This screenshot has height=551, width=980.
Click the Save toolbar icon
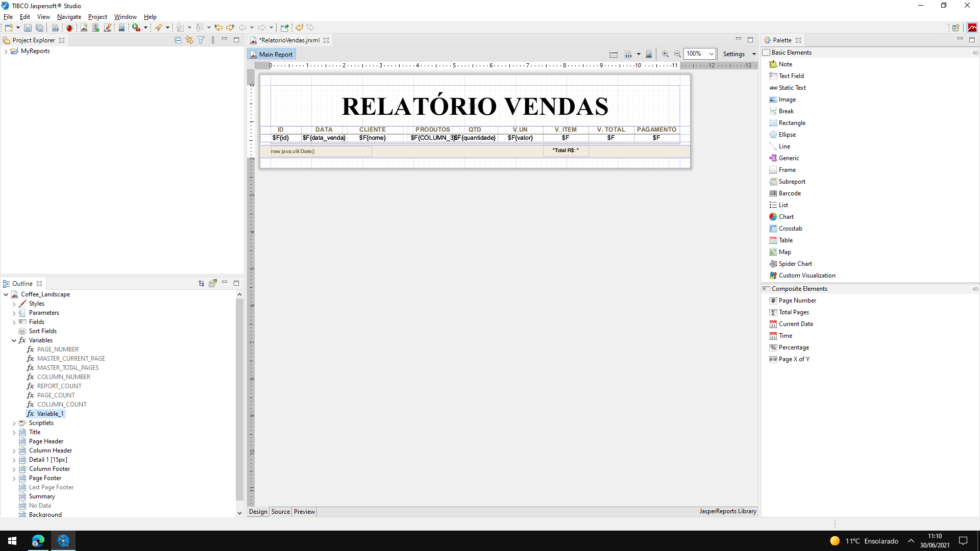tap(28, 28)
